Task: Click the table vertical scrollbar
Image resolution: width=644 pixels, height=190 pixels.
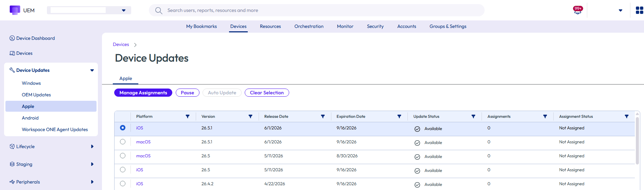Action: point(637,140)
